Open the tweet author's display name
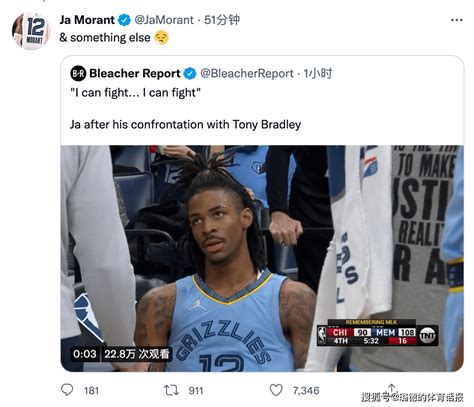474x407 pixels. point(87,20)
